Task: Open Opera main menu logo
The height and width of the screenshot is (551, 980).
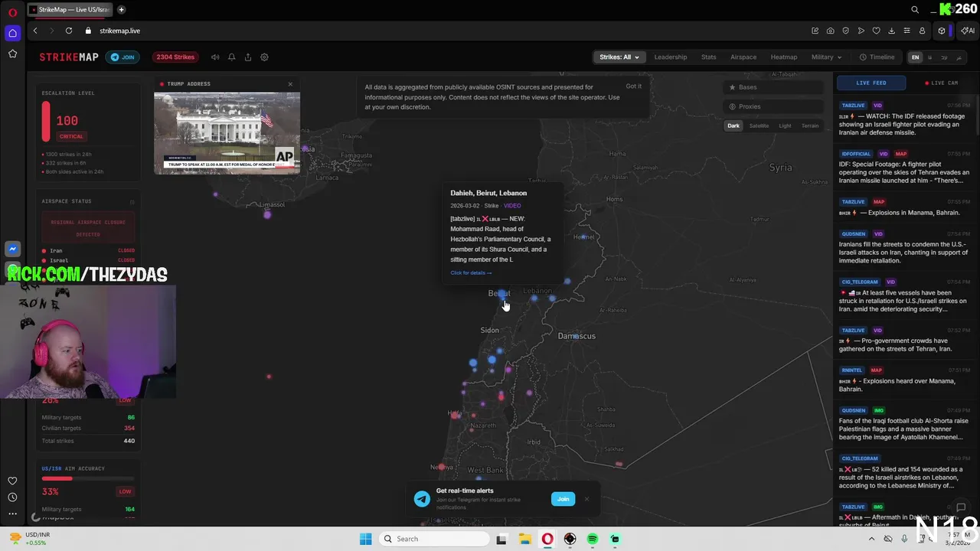Action: [12, 11]
